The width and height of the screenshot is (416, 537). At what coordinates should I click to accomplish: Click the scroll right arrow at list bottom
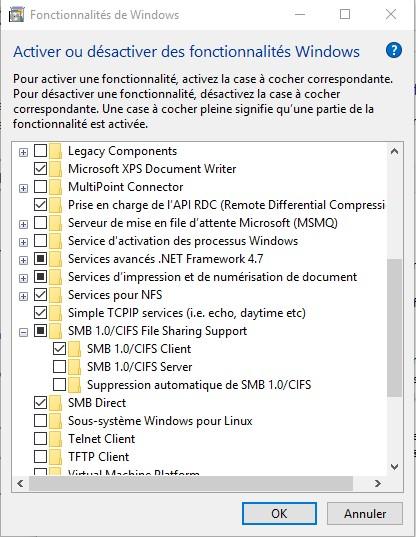point(378,483)
